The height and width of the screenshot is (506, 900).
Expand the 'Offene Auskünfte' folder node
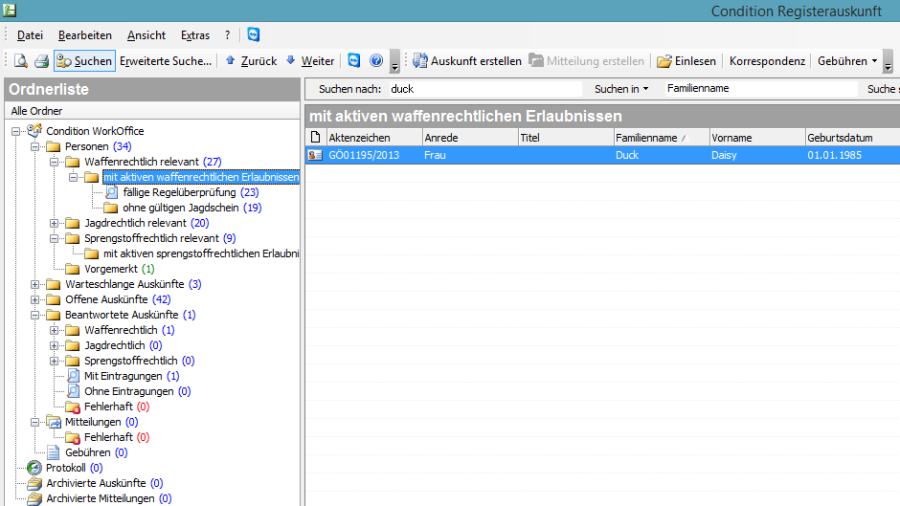pyautogui.click(x=36, y=300)
